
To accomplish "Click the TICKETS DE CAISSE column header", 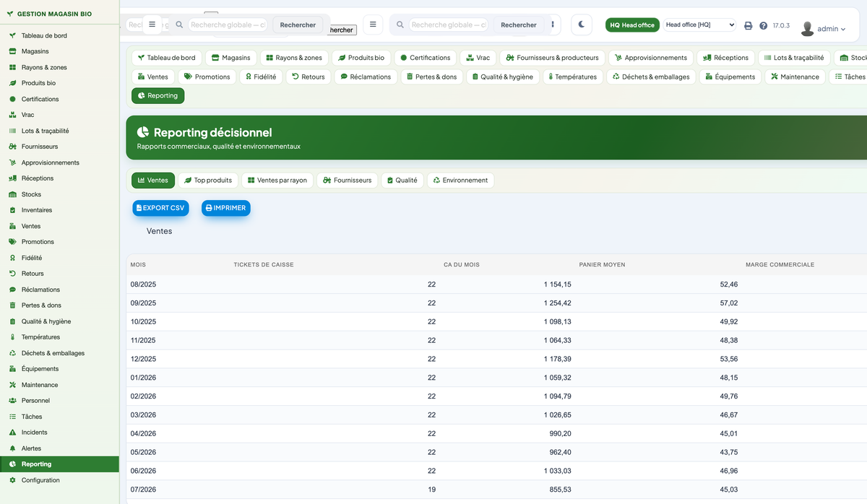I will (x=264, y=265).
